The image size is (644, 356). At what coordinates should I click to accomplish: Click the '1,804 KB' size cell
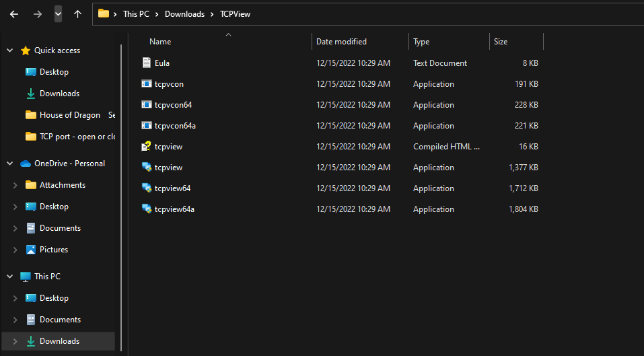[x=524, y=209]
